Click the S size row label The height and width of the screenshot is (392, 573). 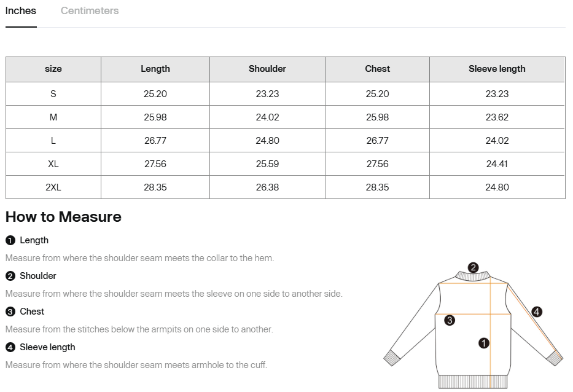point(53,94)
